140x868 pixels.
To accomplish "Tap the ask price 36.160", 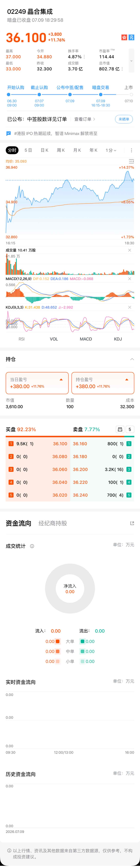I will point(80,444).
